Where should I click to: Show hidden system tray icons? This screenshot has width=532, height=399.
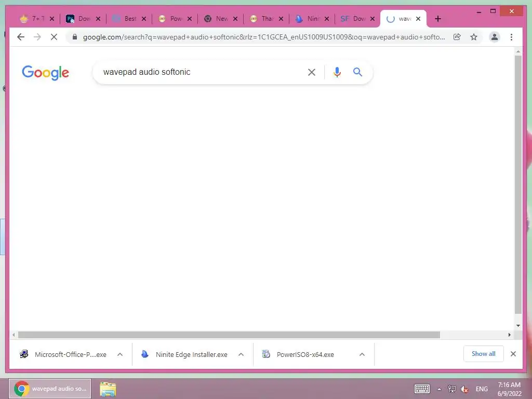coord(439,389)
